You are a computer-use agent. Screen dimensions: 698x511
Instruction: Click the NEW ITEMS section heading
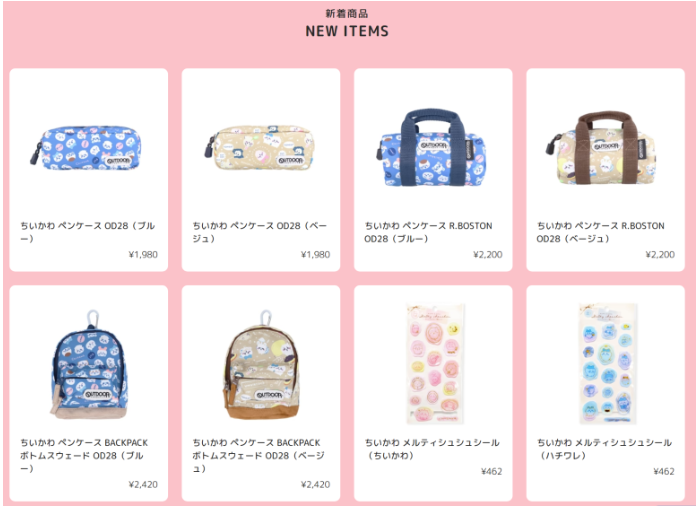[x=347, y=31]
